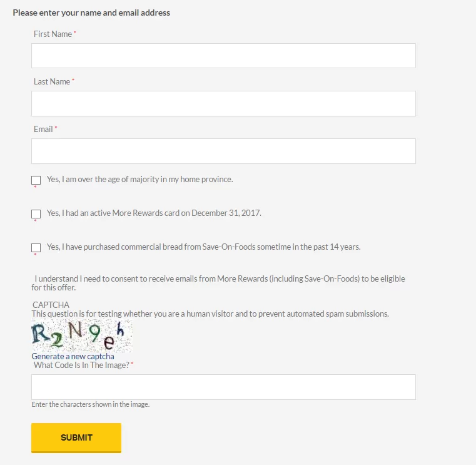Click into the First Name text box
Viewport: 476px width, 465px height.
(x=223, y=56)
